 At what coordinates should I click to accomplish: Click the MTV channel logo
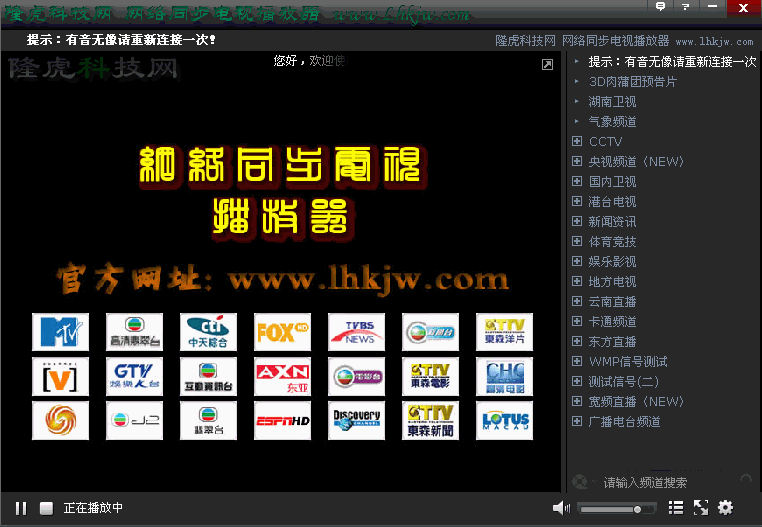[x=60, y=332]
